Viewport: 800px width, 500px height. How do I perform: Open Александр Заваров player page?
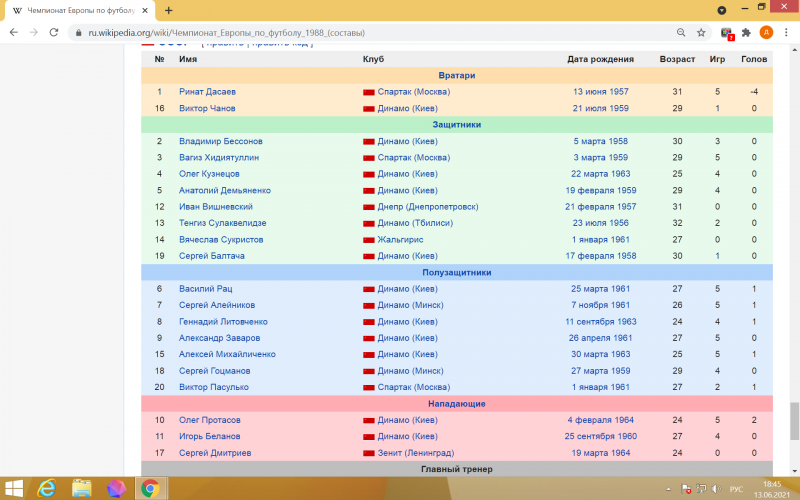click(x=219, y=338)
